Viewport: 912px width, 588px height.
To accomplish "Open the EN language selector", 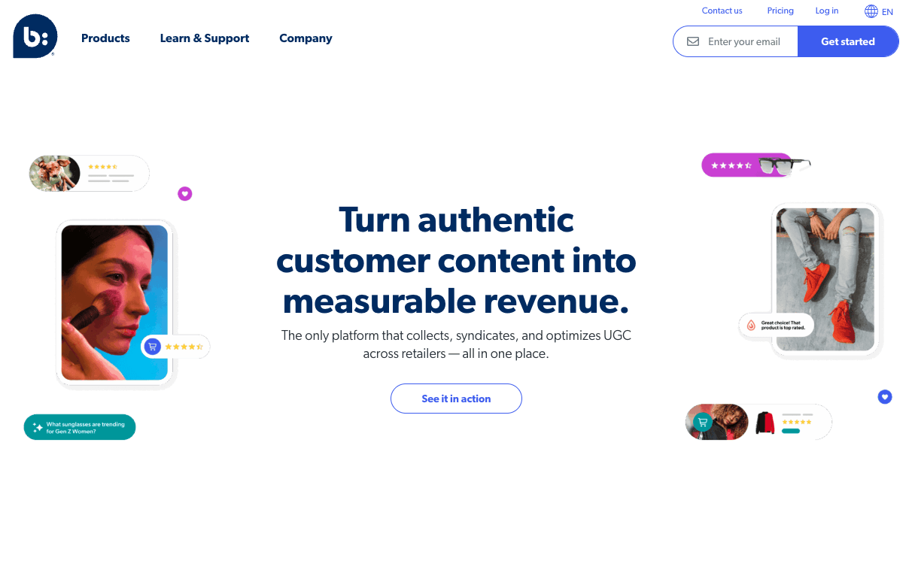I will pos(887,12).
